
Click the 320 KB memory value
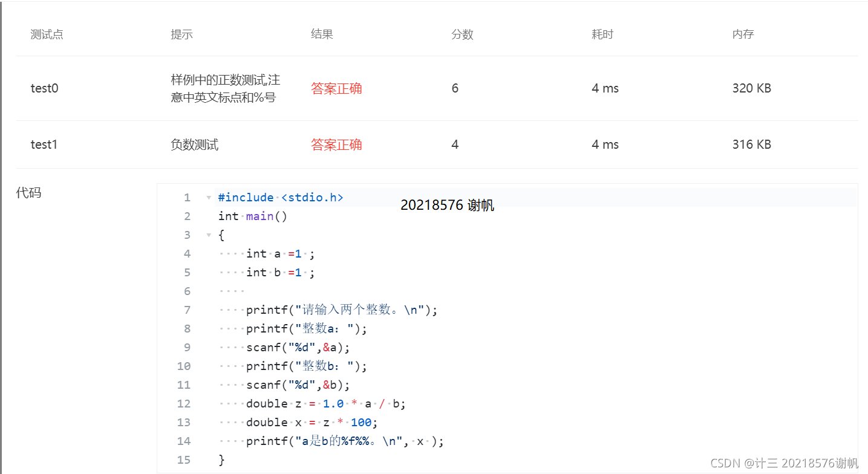(752, 88)
